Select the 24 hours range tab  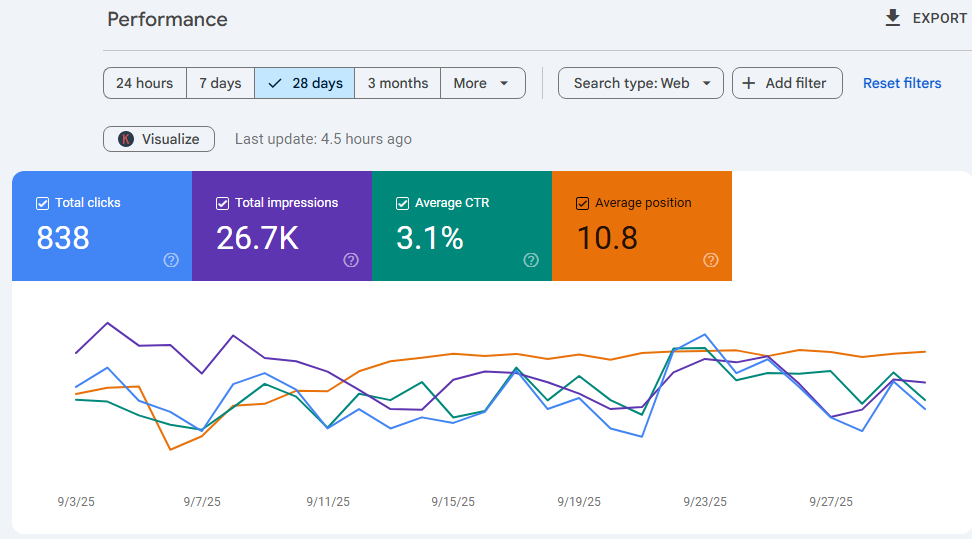tap(144, 83)
